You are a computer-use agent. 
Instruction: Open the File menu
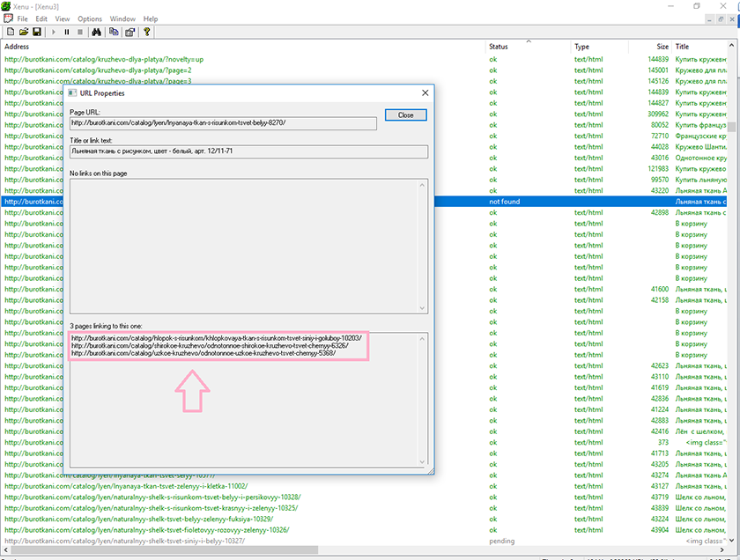pyautogui.click(x=23, y=18)
